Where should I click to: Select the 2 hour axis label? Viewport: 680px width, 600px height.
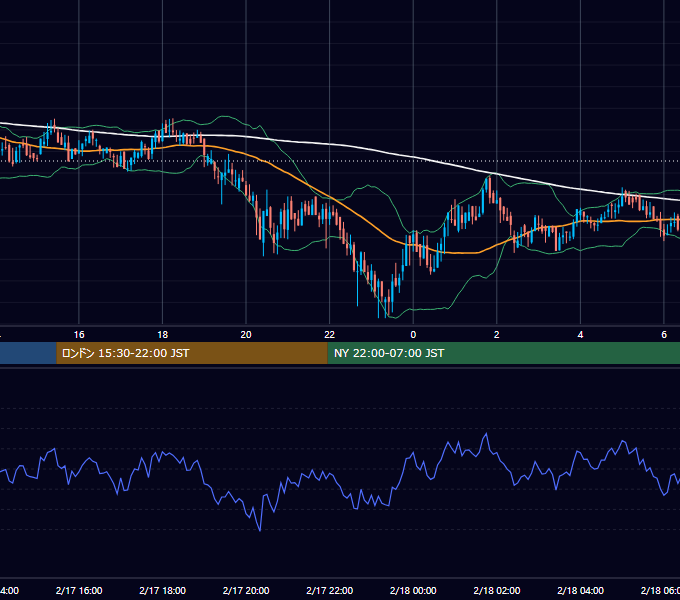pos(497,335)
